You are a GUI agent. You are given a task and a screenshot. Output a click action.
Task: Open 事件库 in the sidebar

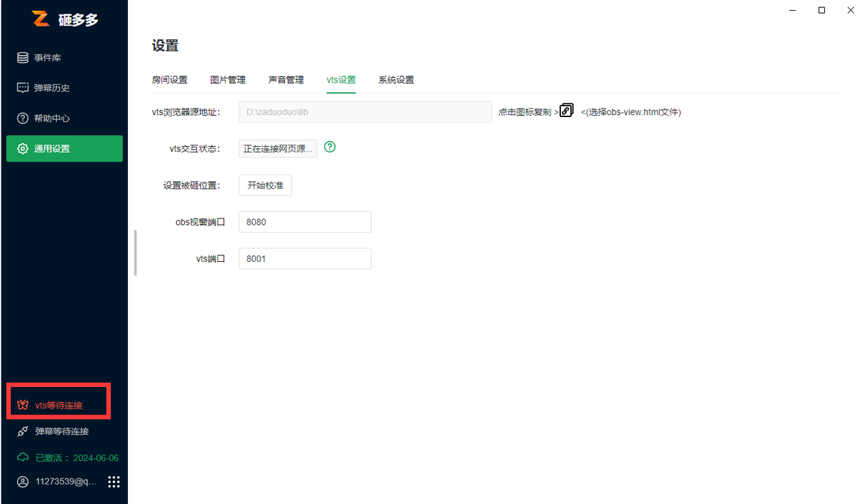click(x=64, y=58)
